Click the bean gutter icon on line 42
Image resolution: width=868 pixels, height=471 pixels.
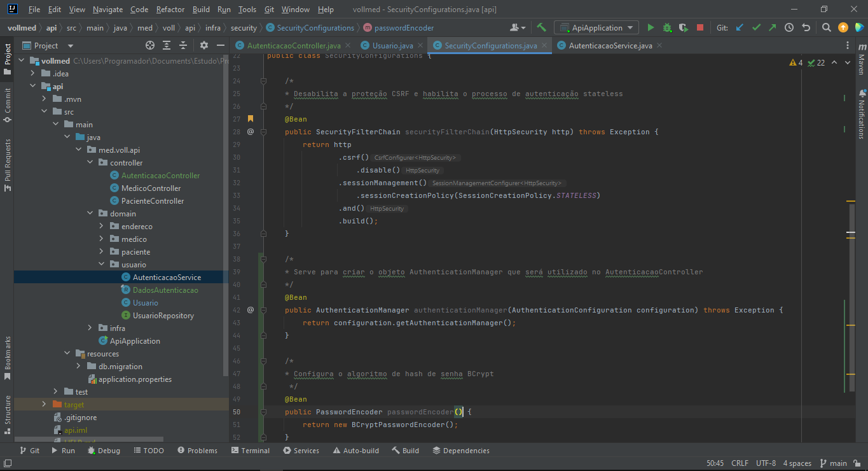(x=251, y=310)
